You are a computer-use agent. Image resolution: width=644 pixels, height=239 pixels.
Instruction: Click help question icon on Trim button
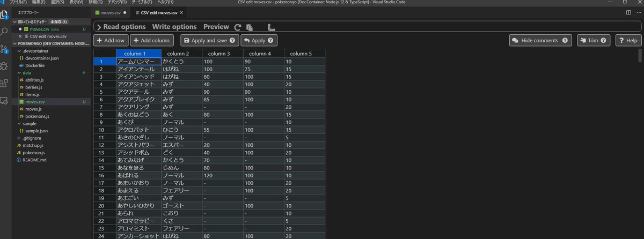[604, 40]
